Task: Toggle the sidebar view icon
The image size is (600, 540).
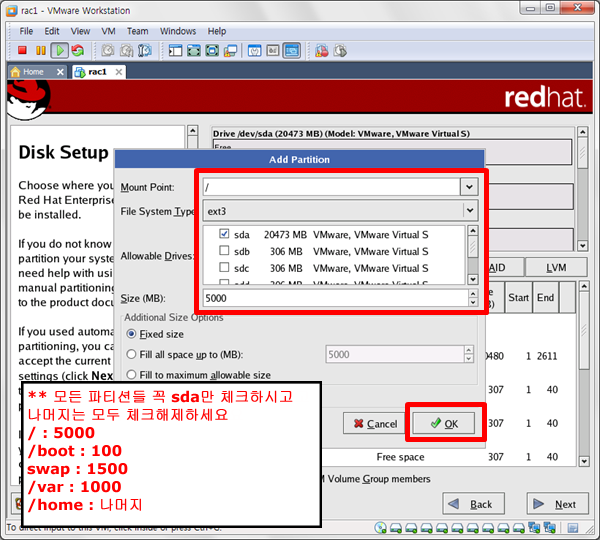Action: 175,51
